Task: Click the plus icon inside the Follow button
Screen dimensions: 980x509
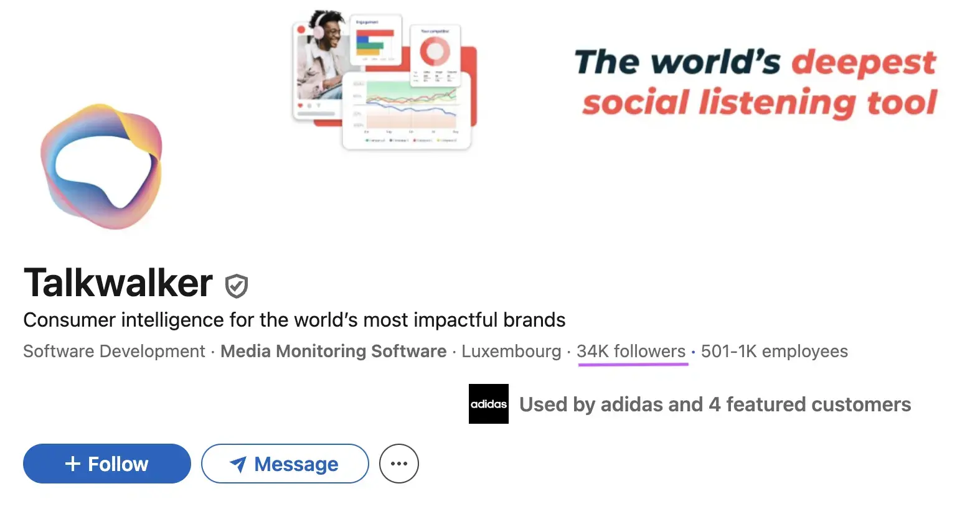Action: pos(73,463)
